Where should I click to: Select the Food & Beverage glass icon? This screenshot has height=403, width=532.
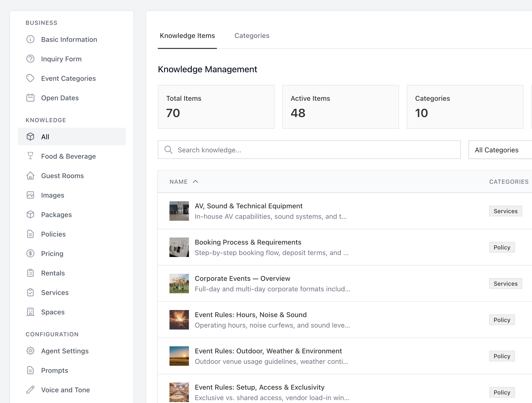click(30, 156)
